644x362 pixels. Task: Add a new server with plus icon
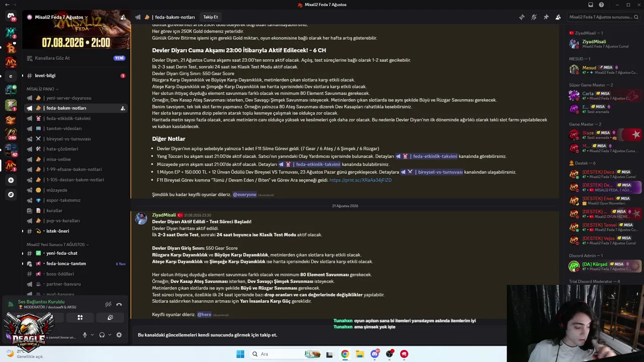pos(11,180)
